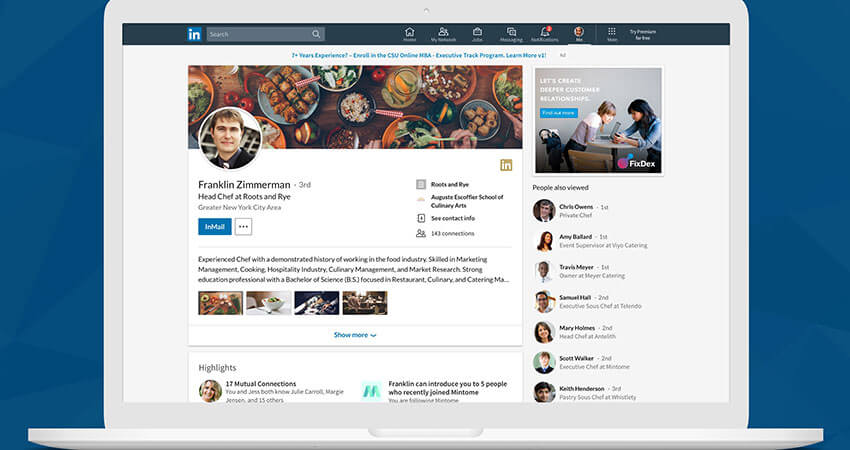Click Try Premium for free

pyautogui.click(x=642, y=35)
